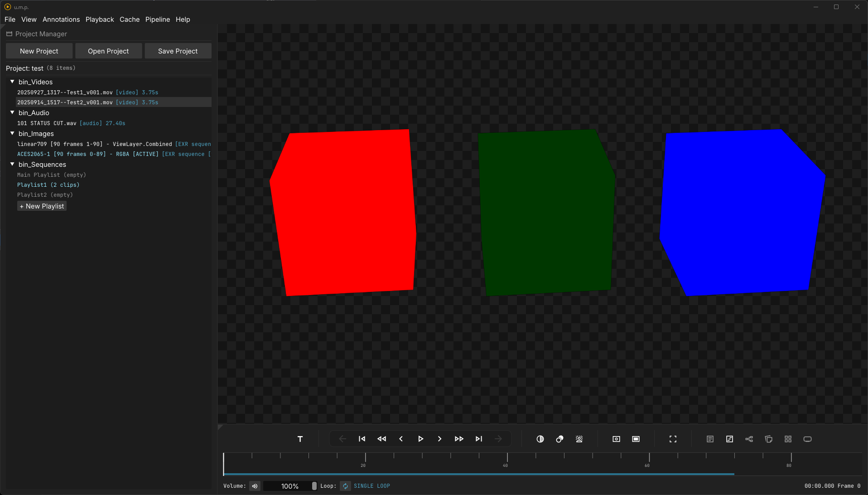Image resolution: width=868 pixels, height=495 pixels.
Task: Toggle the loop mode button
Action: click(345, 486)
